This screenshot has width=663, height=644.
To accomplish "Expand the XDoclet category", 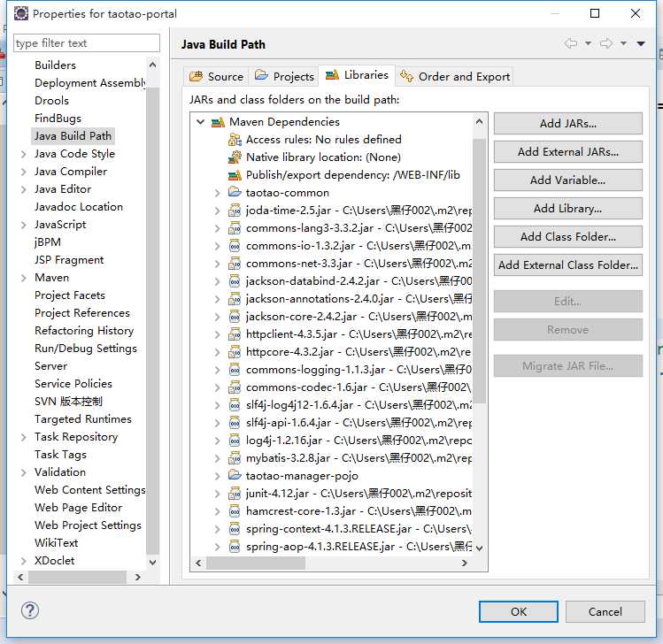I will (24, 561).
